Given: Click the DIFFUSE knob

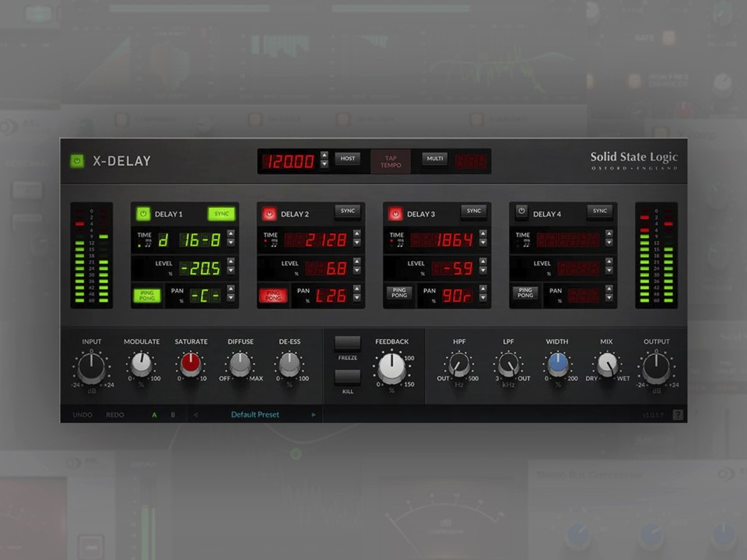Looking at the screenshot, I should [240, 364].
